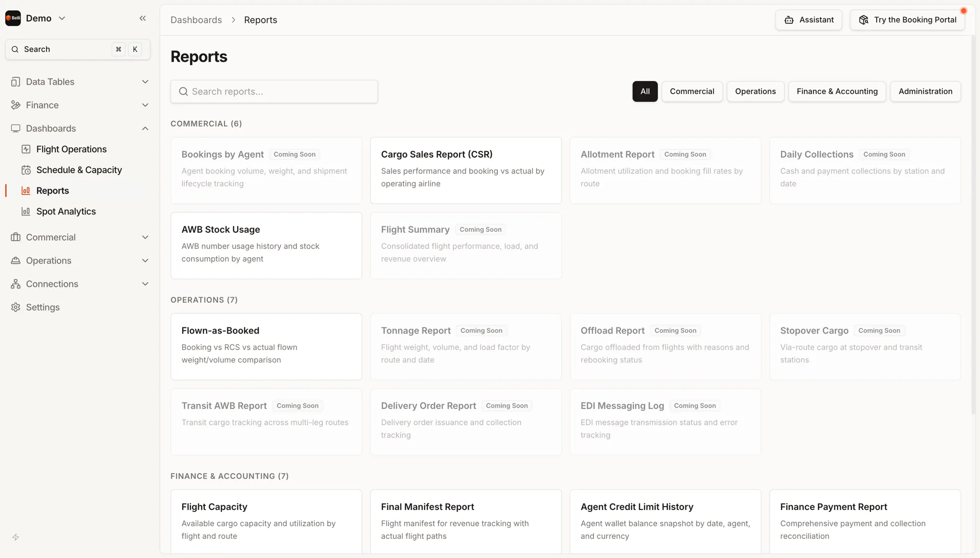Click the Flight Operations activity icon
980x558 pixels.
pyautogui.click(x=26, y=149)
